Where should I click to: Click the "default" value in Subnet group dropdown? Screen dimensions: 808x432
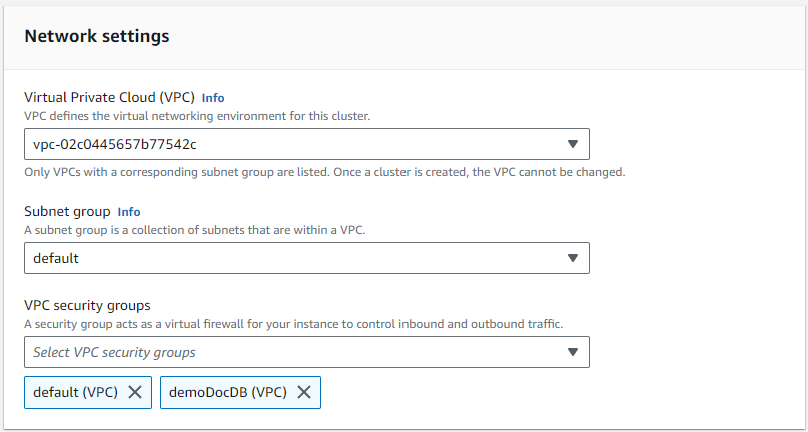56,258
